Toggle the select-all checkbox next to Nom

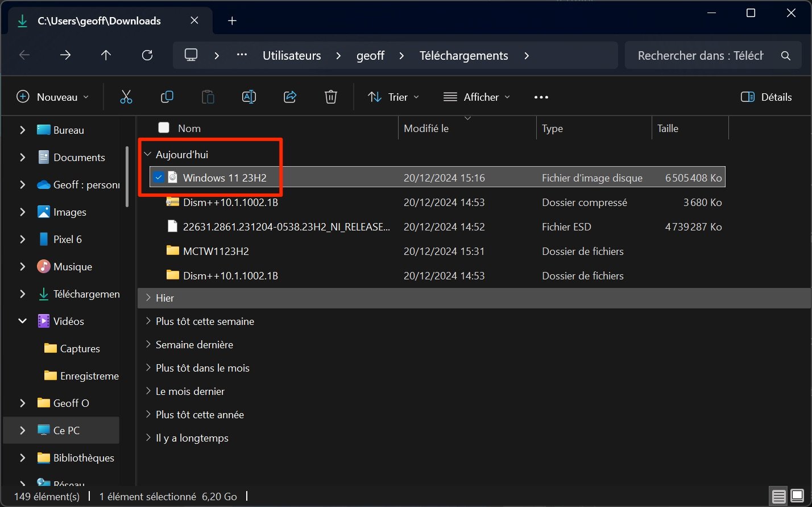(x=164, y=127)
